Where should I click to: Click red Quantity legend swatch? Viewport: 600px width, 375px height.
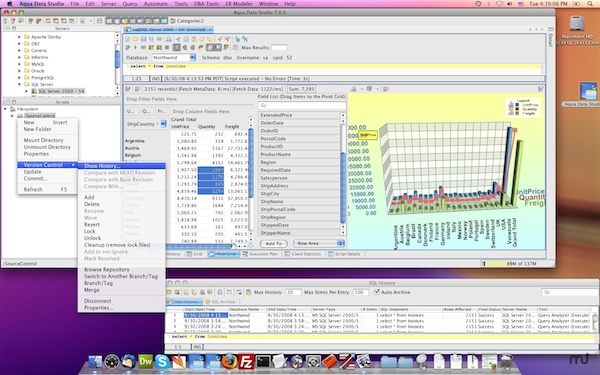[x=516, y=109]
